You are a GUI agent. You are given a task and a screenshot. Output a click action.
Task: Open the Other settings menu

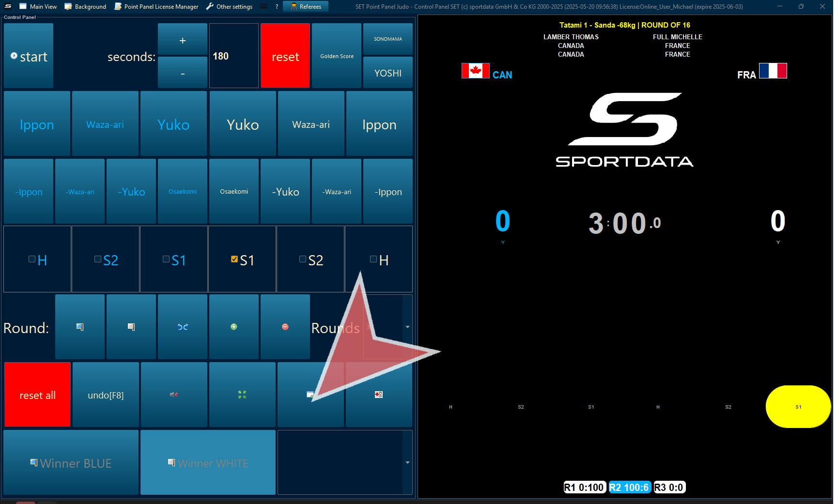[229, 6]
